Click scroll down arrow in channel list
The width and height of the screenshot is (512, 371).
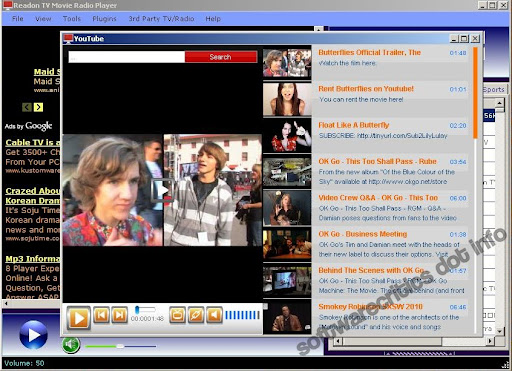pyautogui.click(x=499, y=331)
